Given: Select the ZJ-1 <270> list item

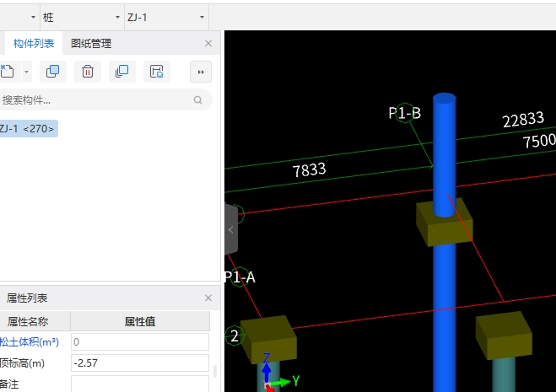Looking at the screenshot, I should click(29, 129).
